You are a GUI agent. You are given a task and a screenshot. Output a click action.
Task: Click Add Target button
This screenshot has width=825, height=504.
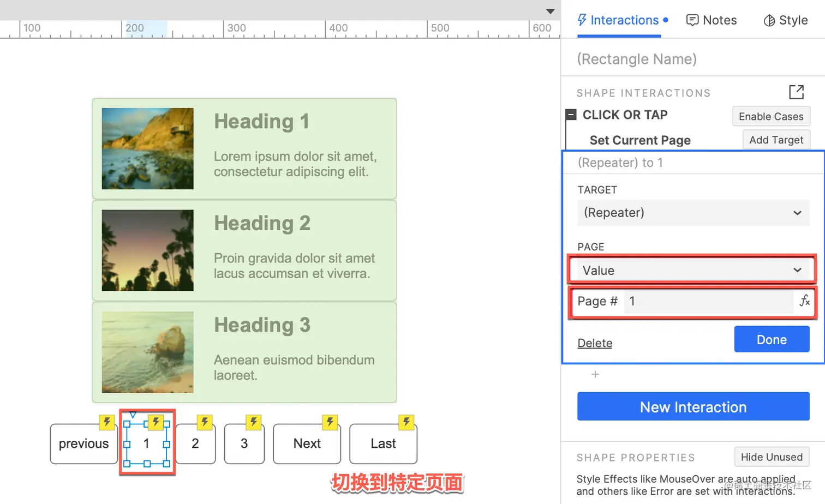tap(776, 140)
